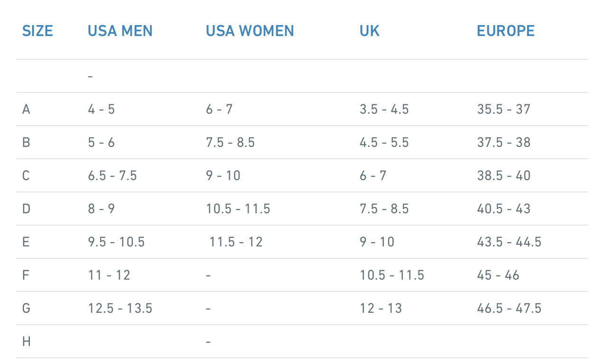Select size E row label
The image size is (597, 364).
point(26,242)
